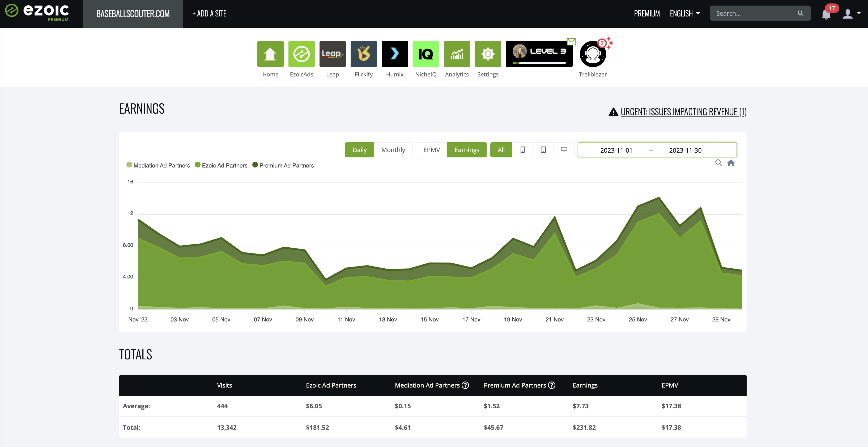Focus the Search input field
Screen dimensions: 868x447
point(755,14)
